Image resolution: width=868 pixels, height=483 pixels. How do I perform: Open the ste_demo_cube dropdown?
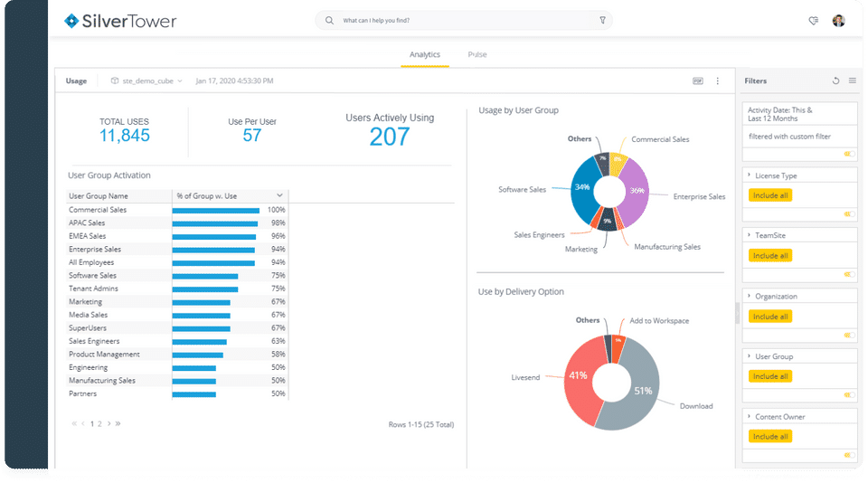point(146,80)
